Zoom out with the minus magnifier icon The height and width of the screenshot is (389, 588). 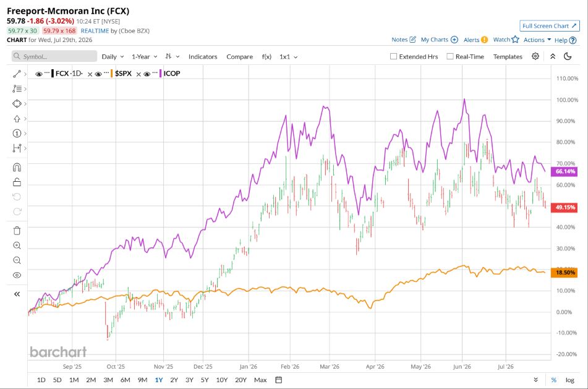click(x=17, y=260)
